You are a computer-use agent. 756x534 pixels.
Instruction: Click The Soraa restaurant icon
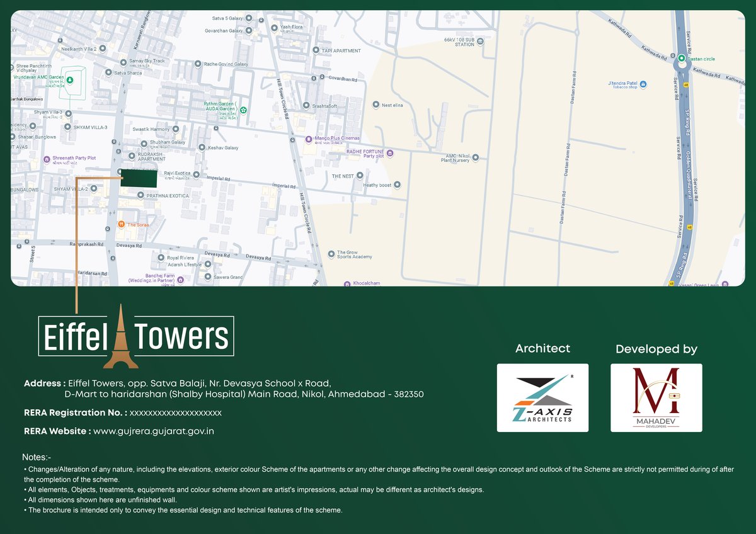(121, 224)
